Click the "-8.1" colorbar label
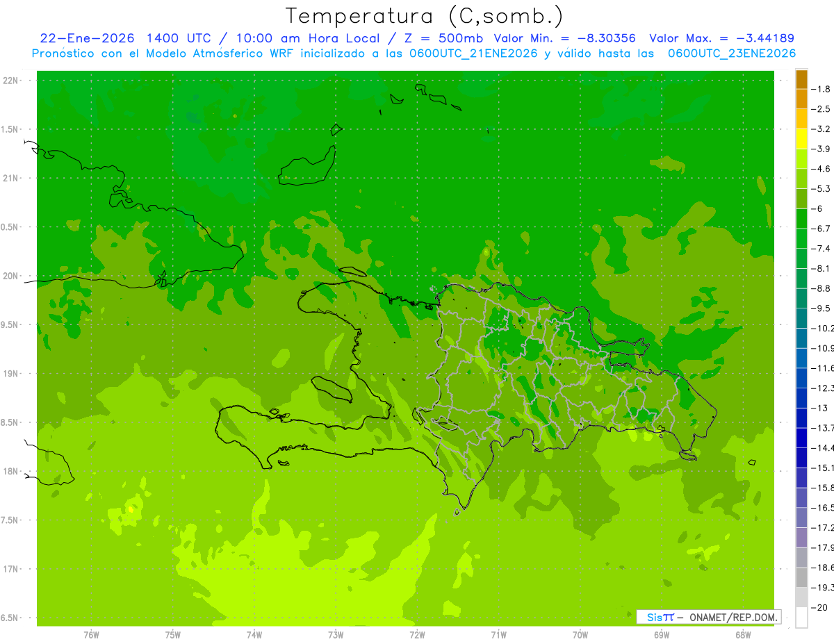 (821, 268)
